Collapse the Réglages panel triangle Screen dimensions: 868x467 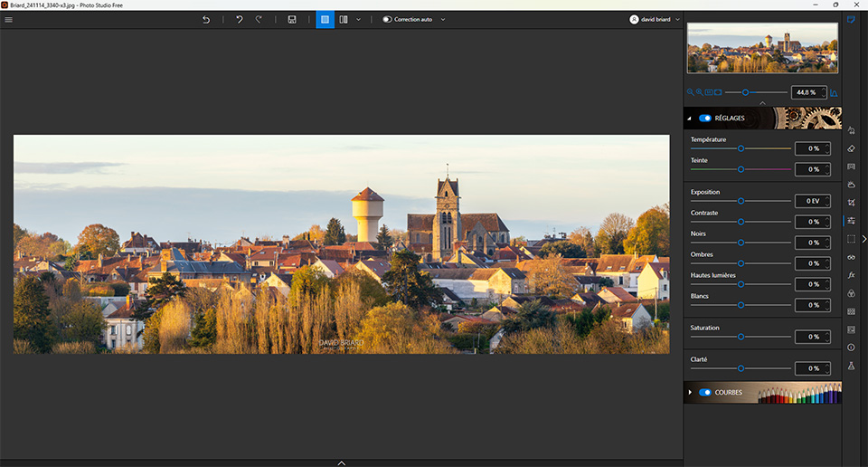click(x=690, y=118)
